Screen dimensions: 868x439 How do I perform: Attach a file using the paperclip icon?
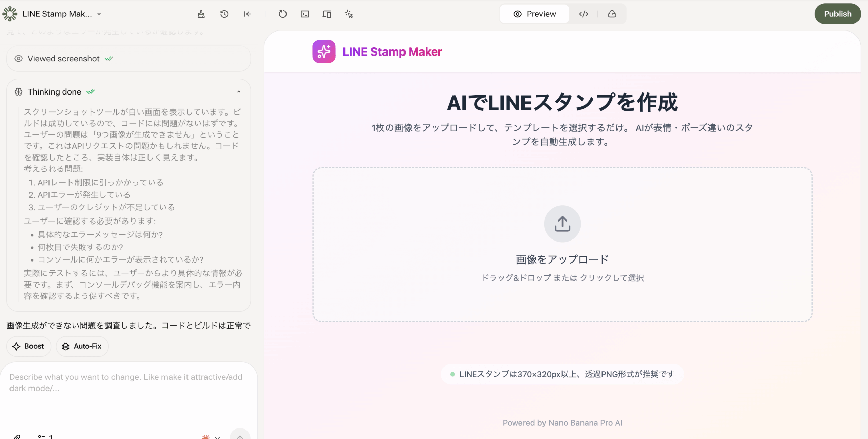click(18, 437)
